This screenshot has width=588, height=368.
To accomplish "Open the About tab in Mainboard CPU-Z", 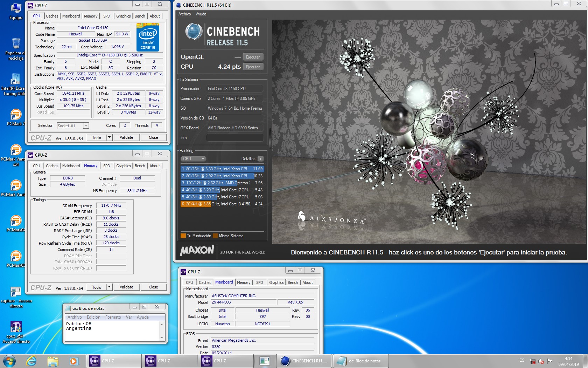I will coord(308,282).
